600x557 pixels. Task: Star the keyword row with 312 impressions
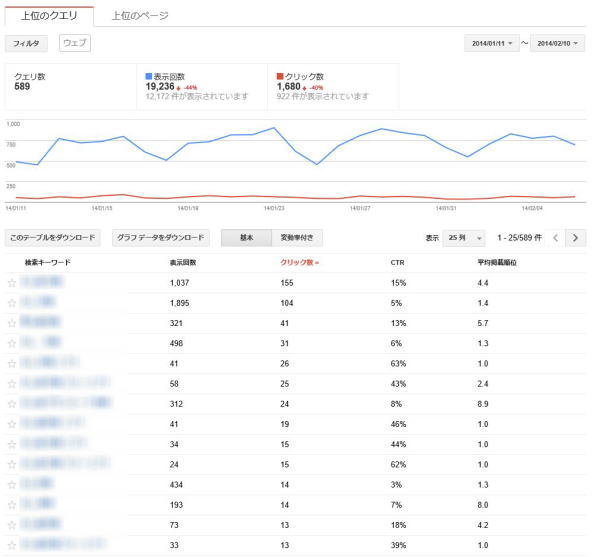12,403
